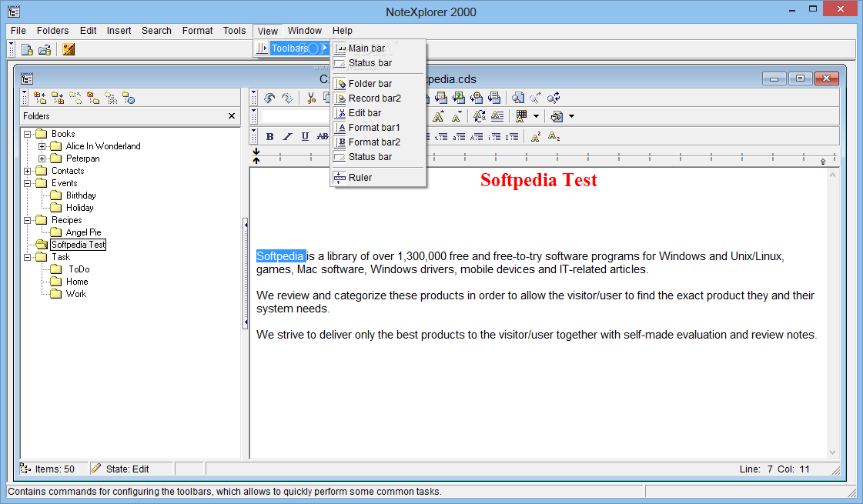This screenshot has height=504, width=863.
Task: Click the background paint bucket icon
Action: (557, 116)
